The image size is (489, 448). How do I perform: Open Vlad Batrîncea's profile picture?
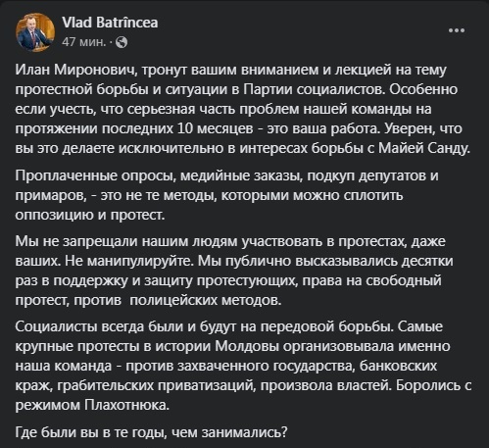click(x=35, y=32)
